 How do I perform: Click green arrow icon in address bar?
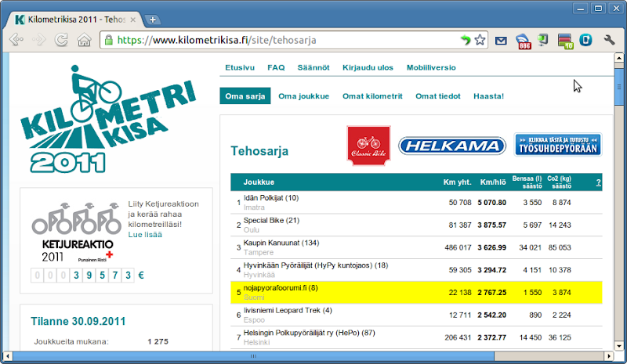pos(465,40)
